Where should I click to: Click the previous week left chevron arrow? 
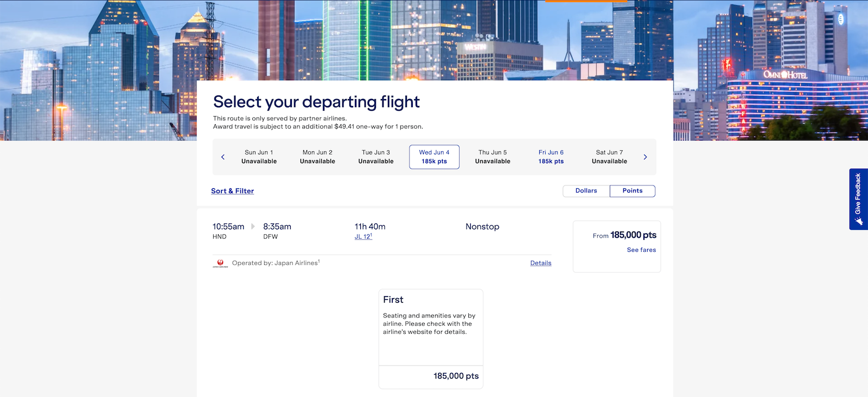point(223,157)
